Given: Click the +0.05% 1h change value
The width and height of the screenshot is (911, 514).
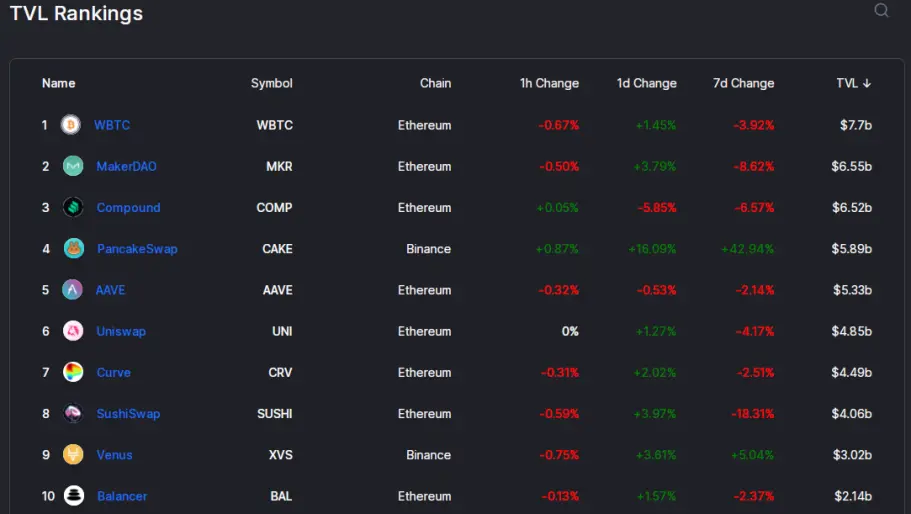Looking at the screenshot, I should click(557, 207).
